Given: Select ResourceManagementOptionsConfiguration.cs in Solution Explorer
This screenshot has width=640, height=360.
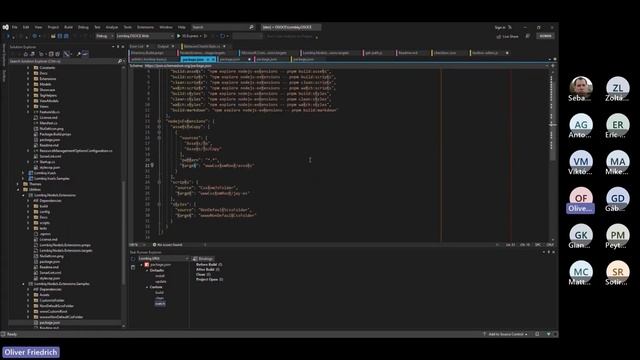Looking at the screenshot, I should pos(76,151).
